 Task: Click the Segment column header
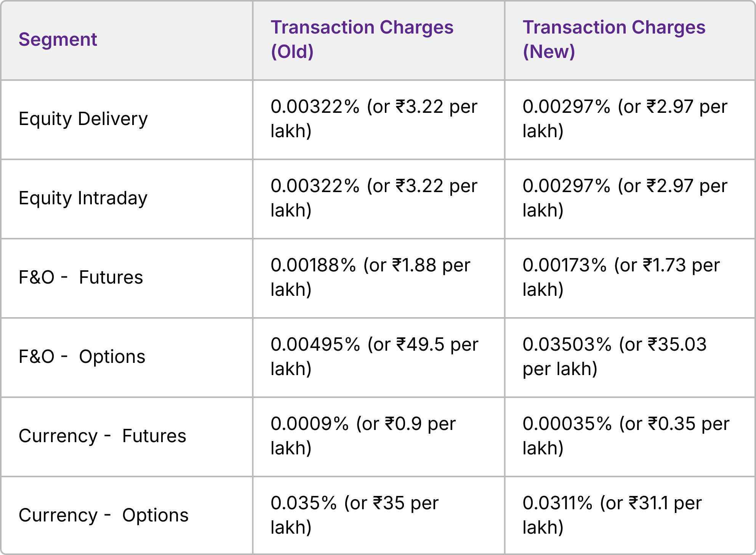[x=58, y=40]
